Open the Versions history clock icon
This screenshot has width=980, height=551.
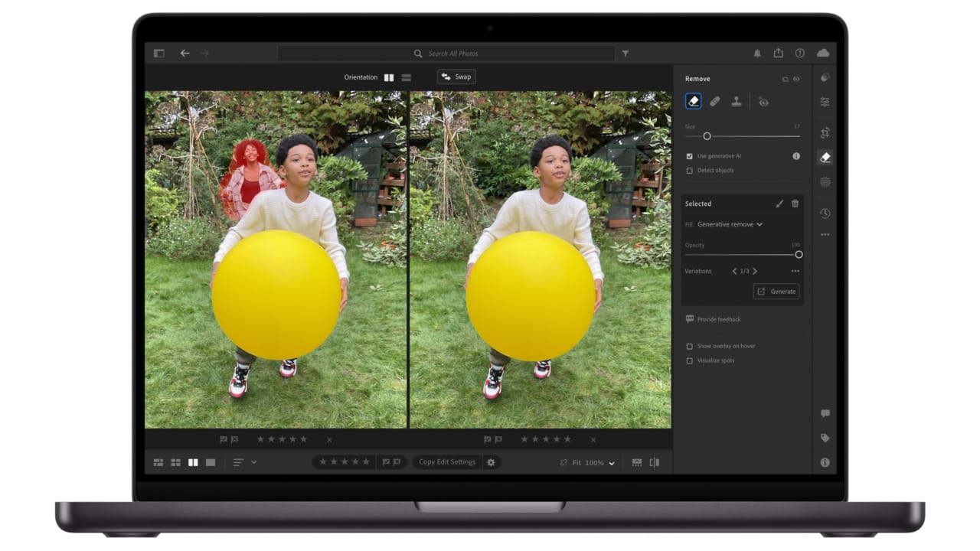click(x=825, y=214)
